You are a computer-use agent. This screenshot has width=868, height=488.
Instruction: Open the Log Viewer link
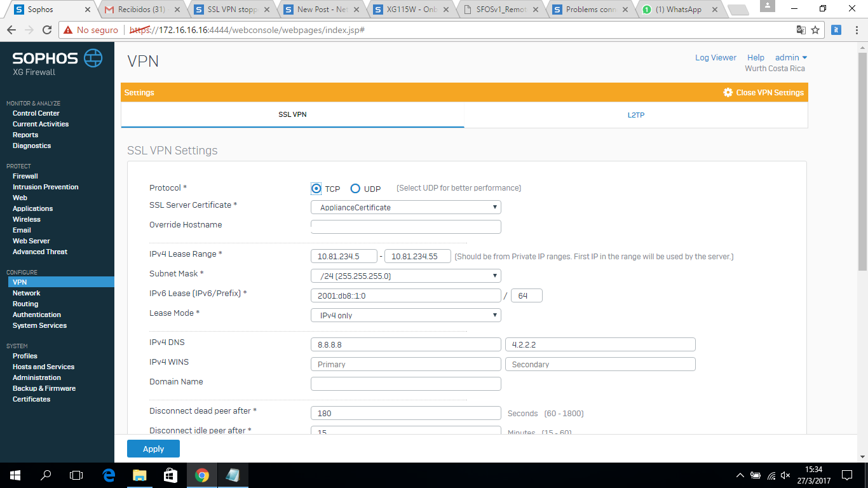coord(715,57)
